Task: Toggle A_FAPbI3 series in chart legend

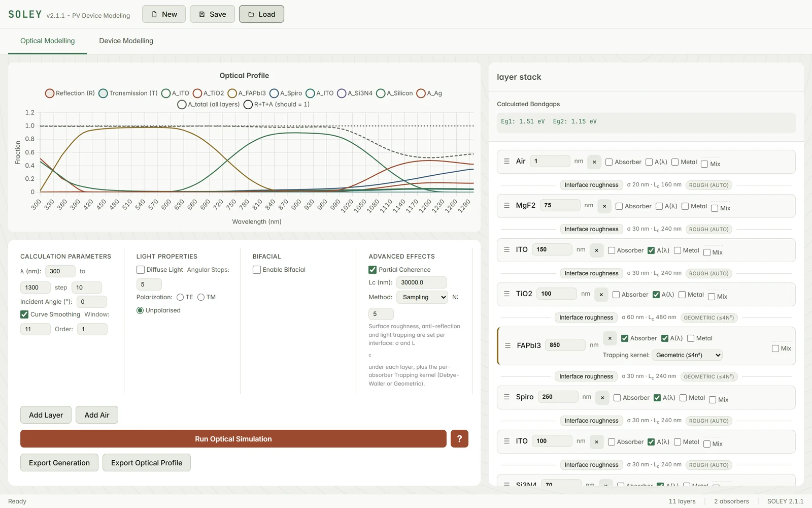Action: (x=232, y=93)
